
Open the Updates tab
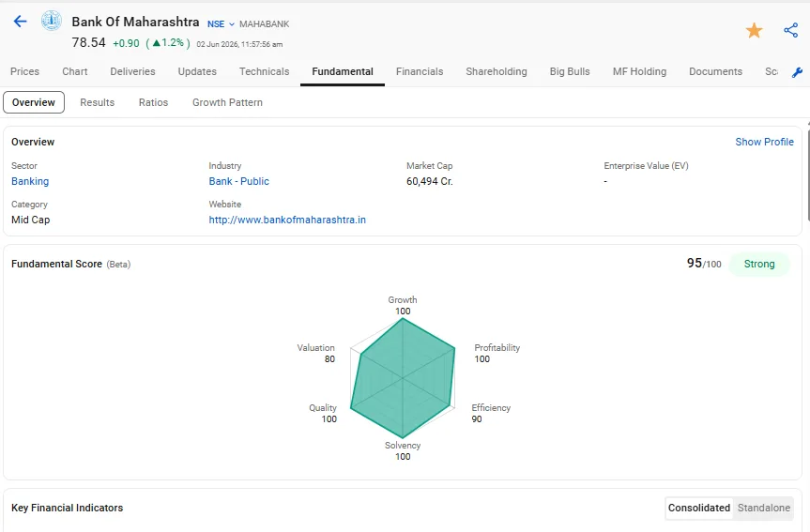point(197,71)
